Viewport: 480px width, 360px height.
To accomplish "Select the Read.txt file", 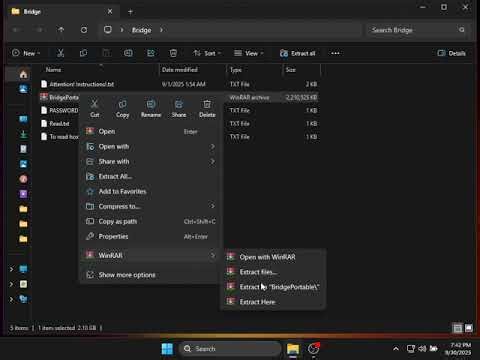I will point(55,124).
